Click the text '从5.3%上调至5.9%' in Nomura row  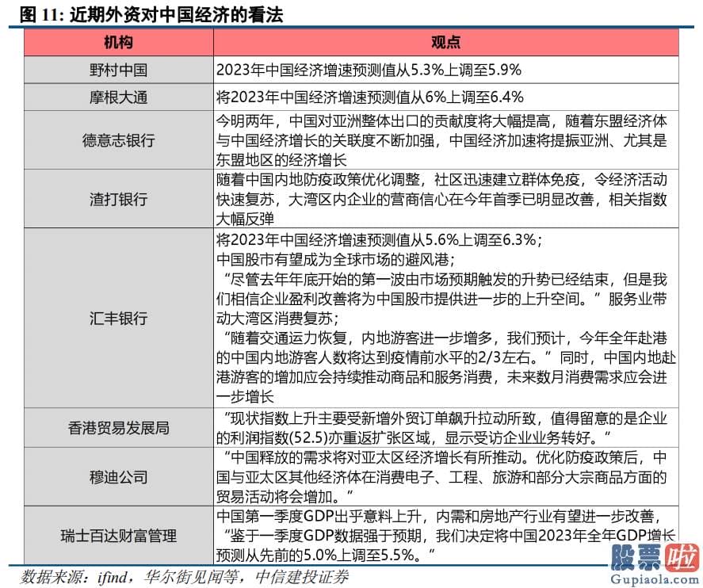coord(459,70)
